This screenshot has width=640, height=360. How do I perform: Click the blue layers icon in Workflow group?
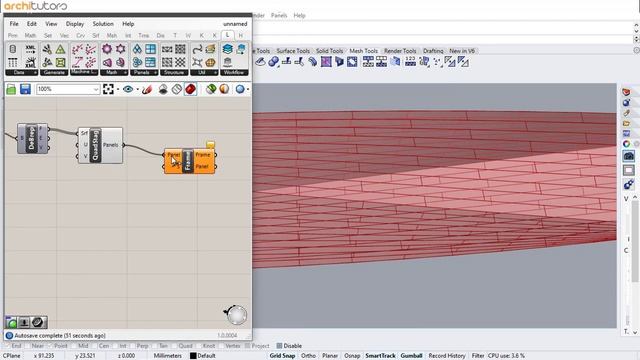coord(227,49)
